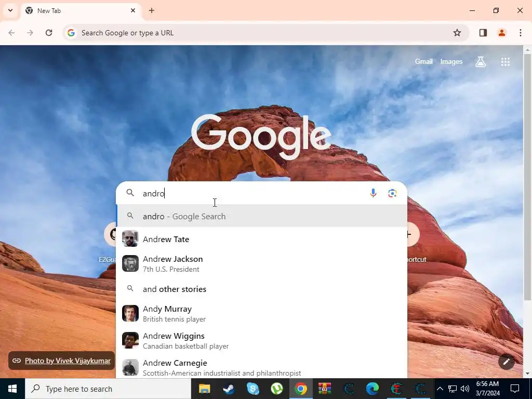
Task: Open Gmail link
Action: 424,61
